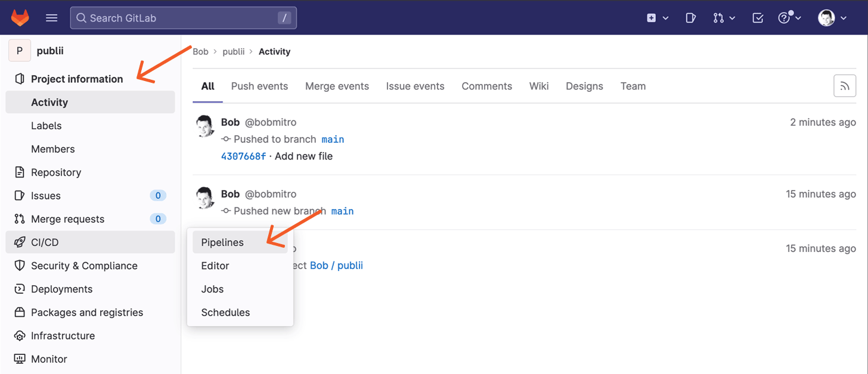Image resolution: width=868 pixels, height=374 pixels.
Task: Visit the Bob / publii project link
Action: coord(336,265)
